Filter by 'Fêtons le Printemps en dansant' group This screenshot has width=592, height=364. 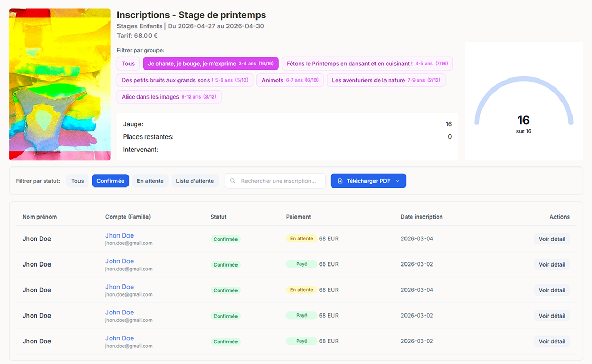[x=367, y=63]
